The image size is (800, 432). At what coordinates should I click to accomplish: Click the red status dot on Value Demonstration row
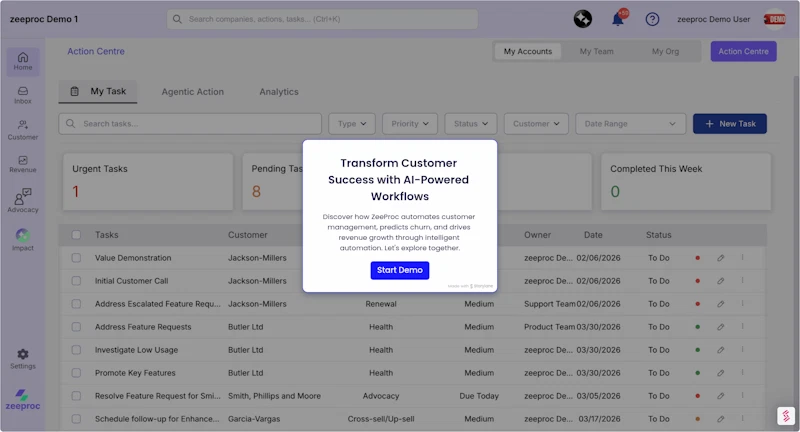(697, 258)
